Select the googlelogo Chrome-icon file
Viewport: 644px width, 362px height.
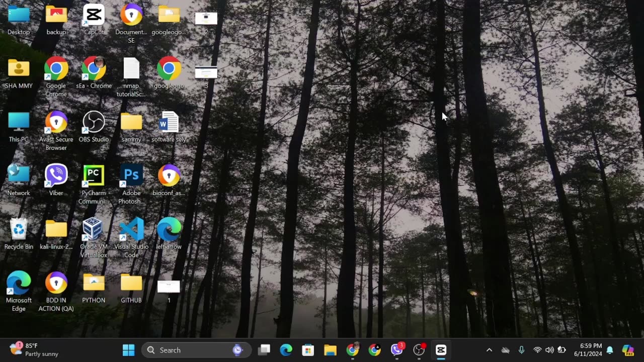click(169, 73)
